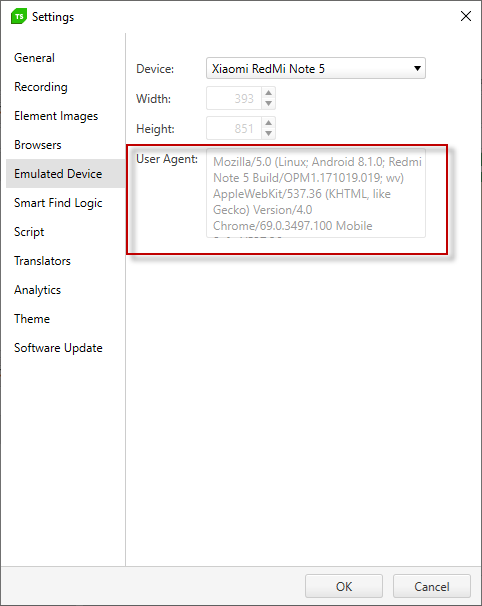Go to Browsers settings

(65, 145)
